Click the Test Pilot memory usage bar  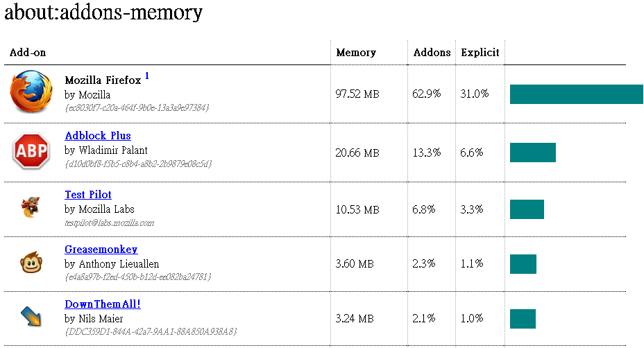click(527, 209)
